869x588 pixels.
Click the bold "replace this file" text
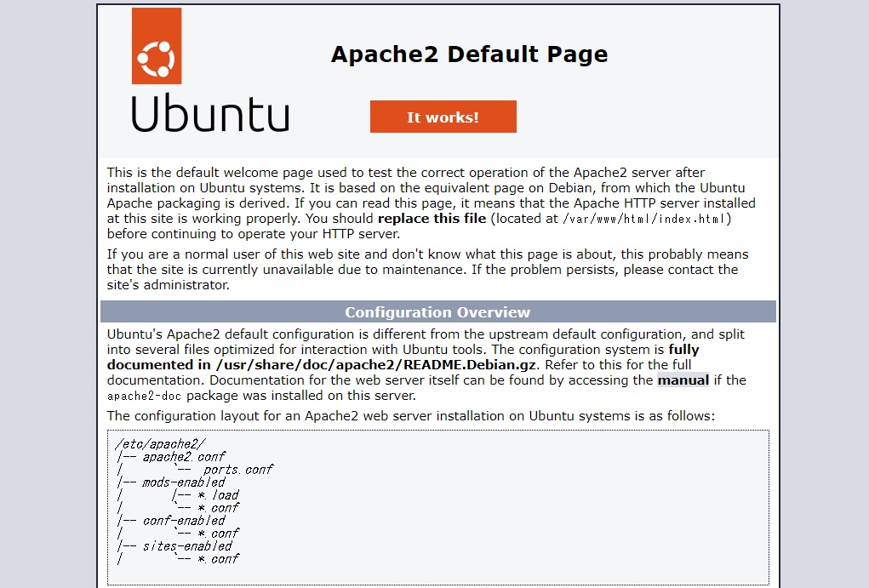(432, 219)
